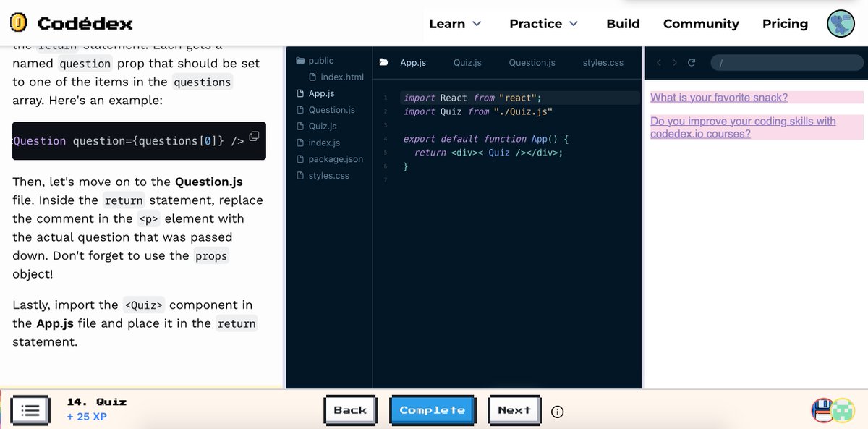Click the Next button
Viewport: 868px width, 429px height.
pos(514,410)
